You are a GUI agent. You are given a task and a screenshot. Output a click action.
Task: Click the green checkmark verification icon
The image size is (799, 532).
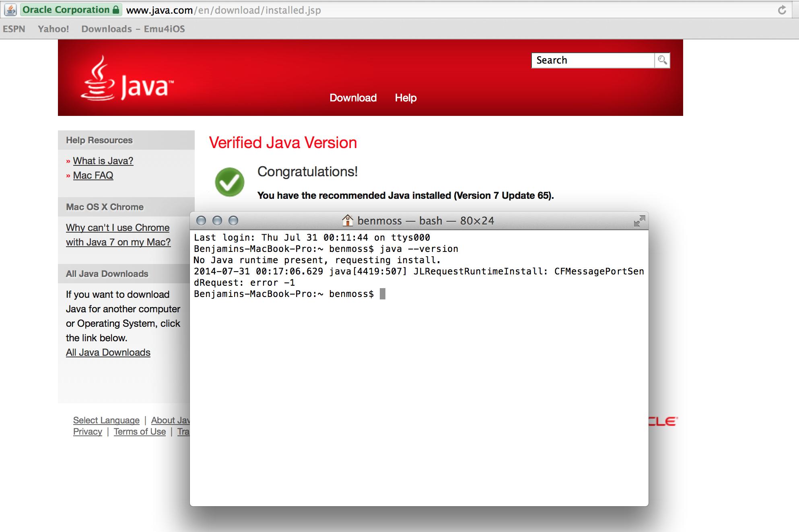click(x=230, y=182)
